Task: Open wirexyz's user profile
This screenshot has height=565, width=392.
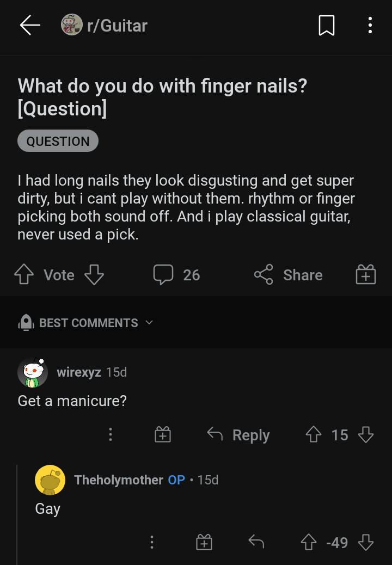Action: click(x=79, y=372)
